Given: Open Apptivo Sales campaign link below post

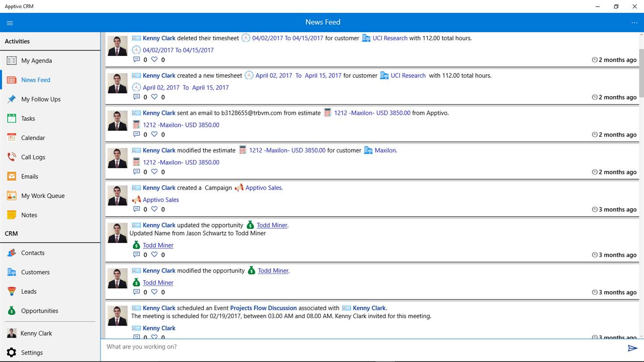Looking at the screenshot, I should point(161,200).
